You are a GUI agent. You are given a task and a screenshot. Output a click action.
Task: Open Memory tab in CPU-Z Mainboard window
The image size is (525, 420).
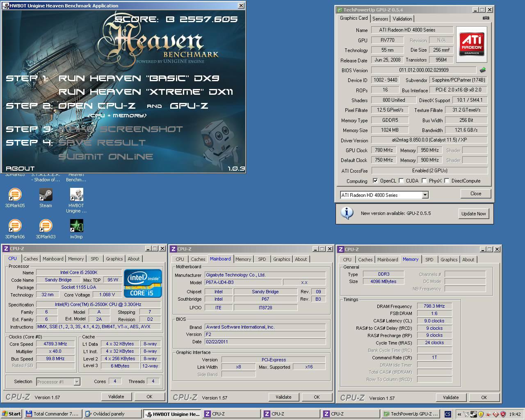243,259
